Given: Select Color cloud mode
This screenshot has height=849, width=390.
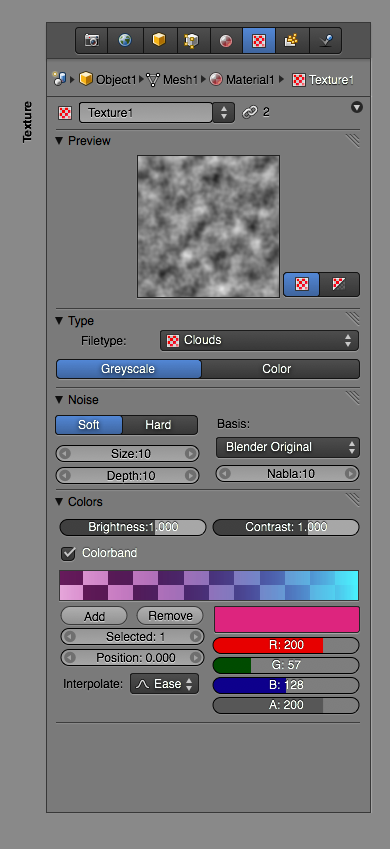Looking at the screenshot, I should click(281, 369).
